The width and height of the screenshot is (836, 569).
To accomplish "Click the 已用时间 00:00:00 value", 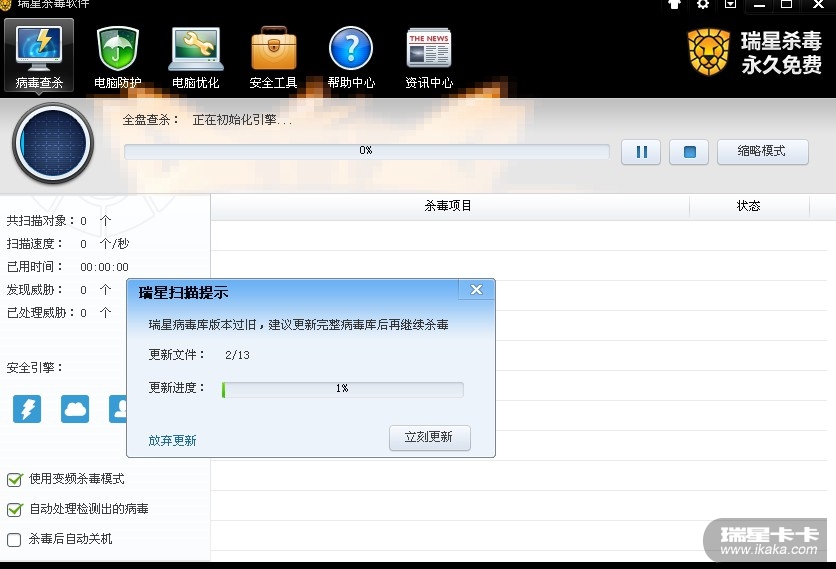I will (x=104, y=267).
